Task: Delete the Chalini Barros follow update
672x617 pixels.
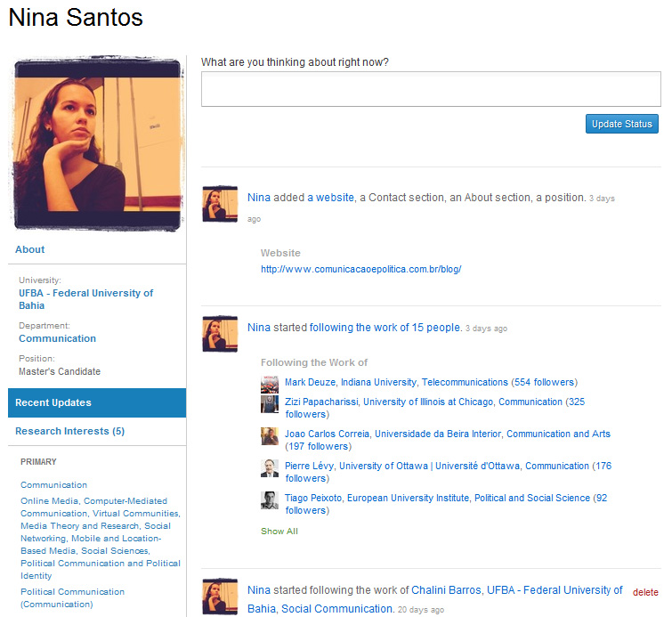Action: point(645,593)
